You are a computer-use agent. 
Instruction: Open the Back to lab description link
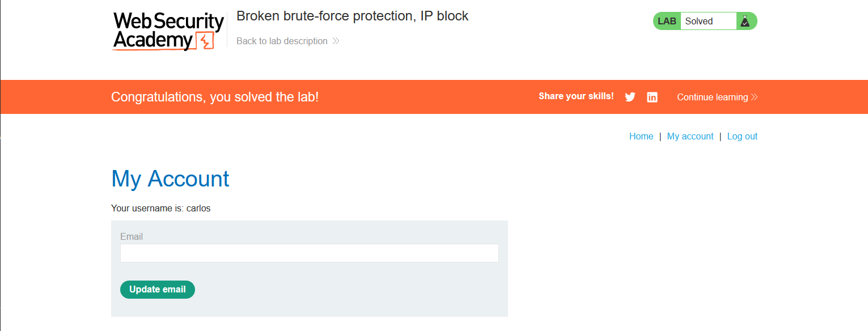(x=282, y=41)
